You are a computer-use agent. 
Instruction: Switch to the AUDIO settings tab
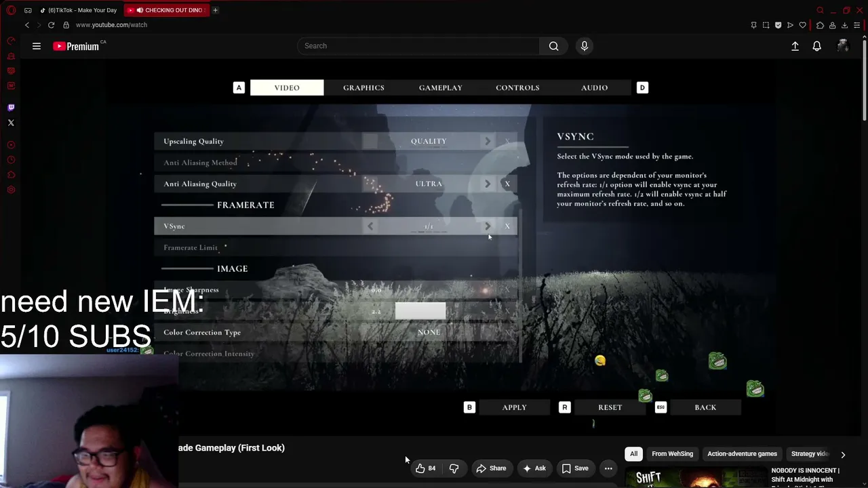point(594,87)
